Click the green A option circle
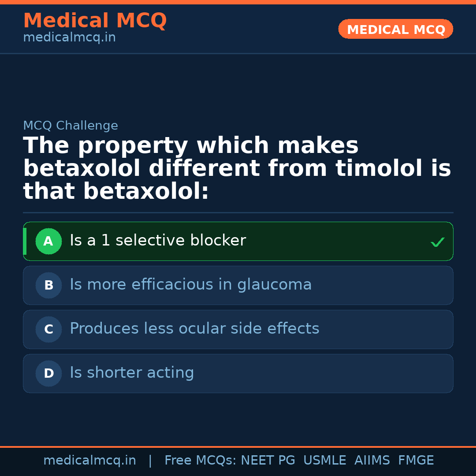Image resolution: width=476 pixels, height=476 pixels. pyautogui.click(x=48, y=241)
